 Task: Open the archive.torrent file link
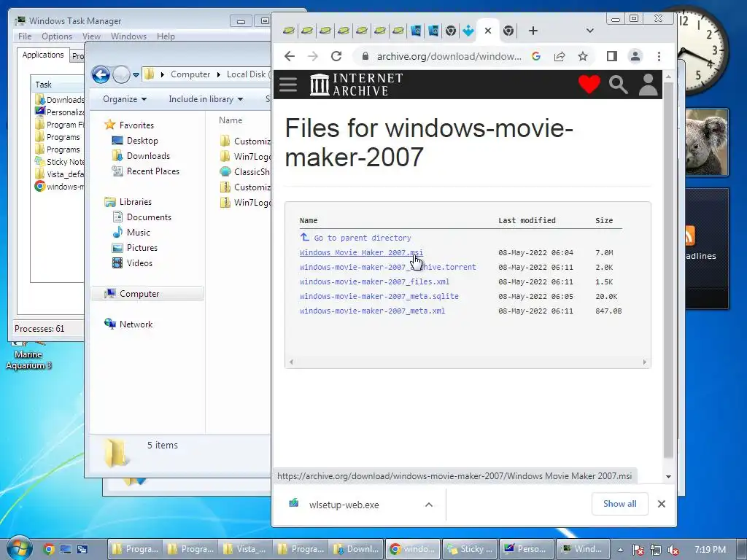(388, 267)
